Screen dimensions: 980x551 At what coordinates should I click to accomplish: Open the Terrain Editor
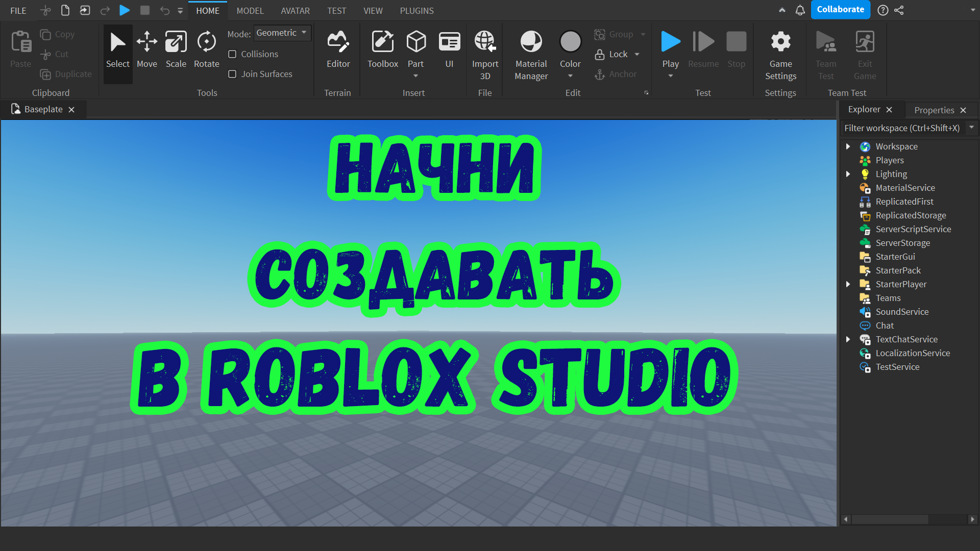click(337, 48)
